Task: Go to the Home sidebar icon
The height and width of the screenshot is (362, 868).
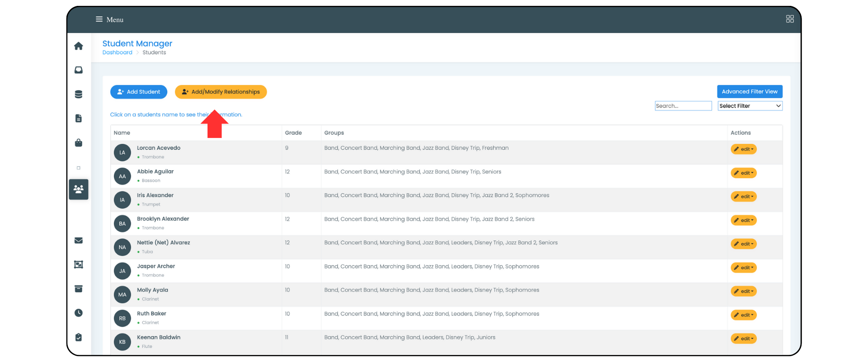Action: coord(79,46)
